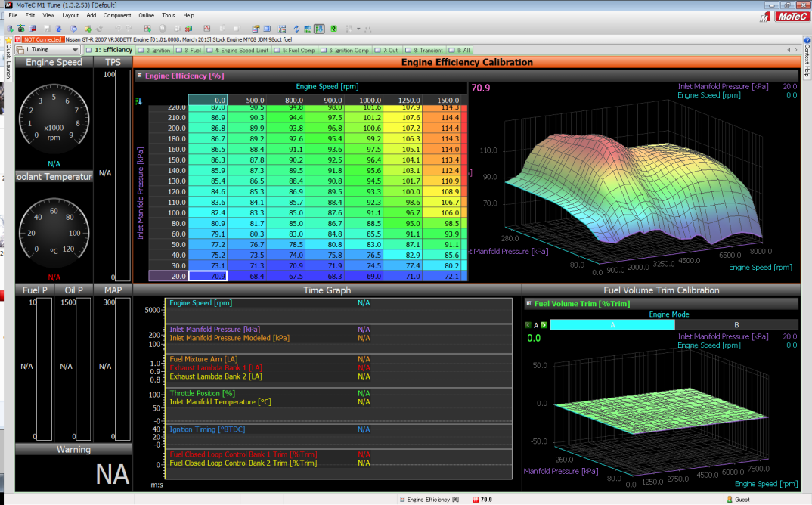Select the 100.0 kPa row header
The height and width of the screenshot is (505, 812).
(x=169, y=213)
